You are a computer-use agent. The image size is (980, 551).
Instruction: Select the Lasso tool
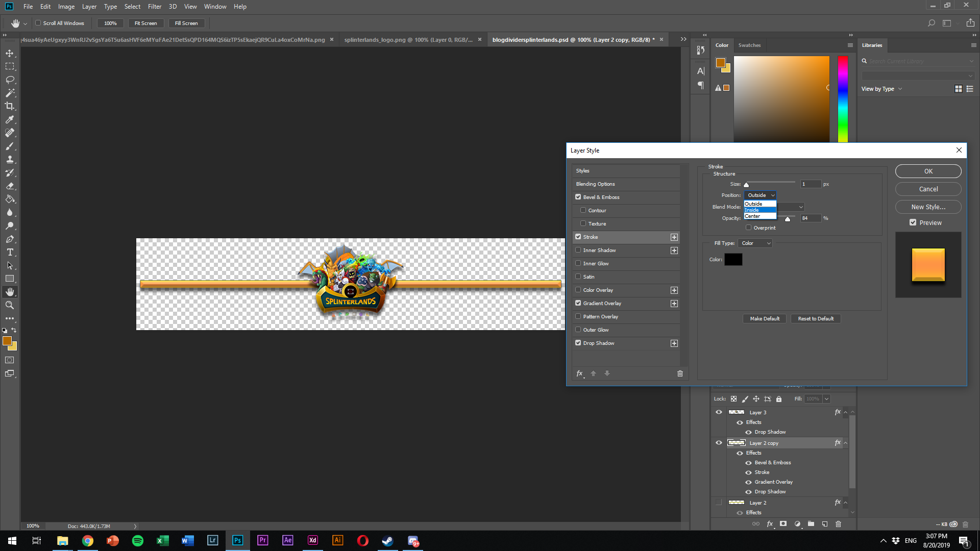[10, 80]
